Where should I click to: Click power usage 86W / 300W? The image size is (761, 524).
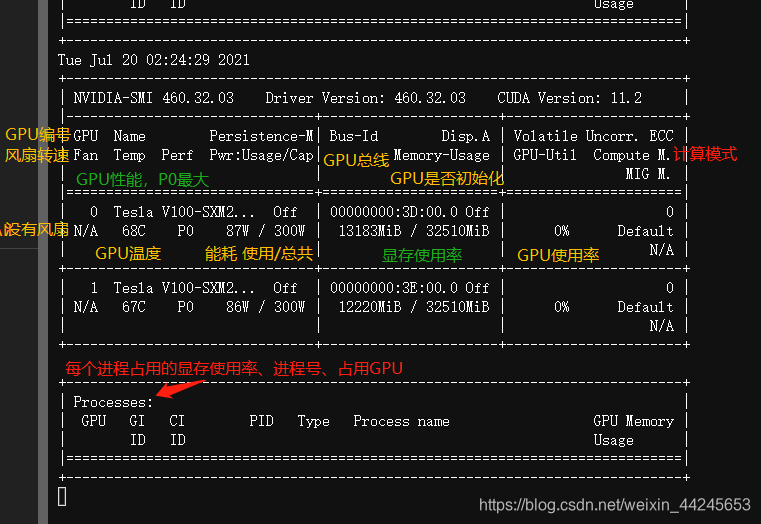coord(265,307)
